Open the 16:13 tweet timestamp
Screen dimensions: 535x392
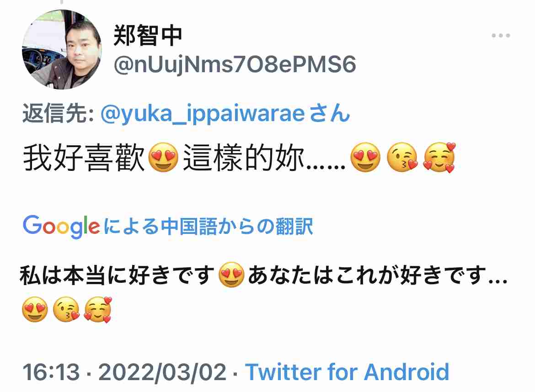coord(51,372)
